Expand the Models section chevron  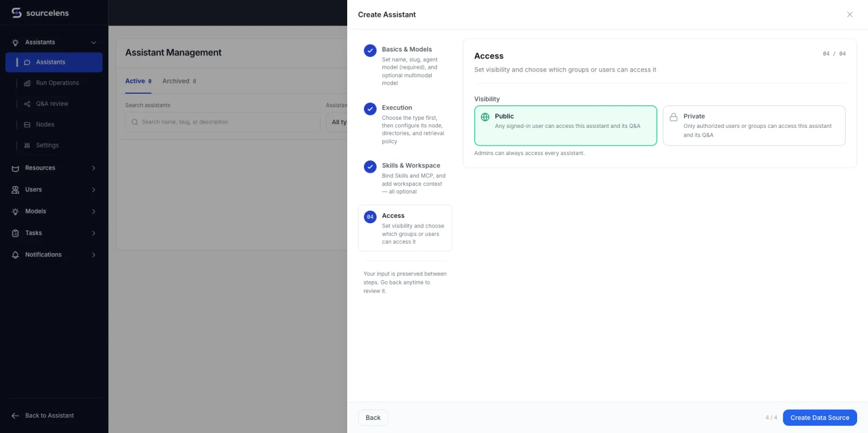coord(93,211)
